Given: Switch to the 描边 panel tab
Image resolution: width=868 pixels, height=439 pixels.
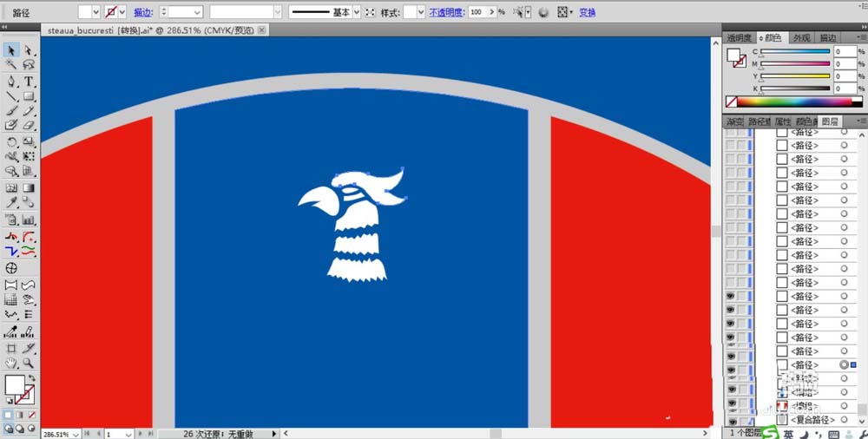Looking at the screenshot, I should (x=827, y=37).
